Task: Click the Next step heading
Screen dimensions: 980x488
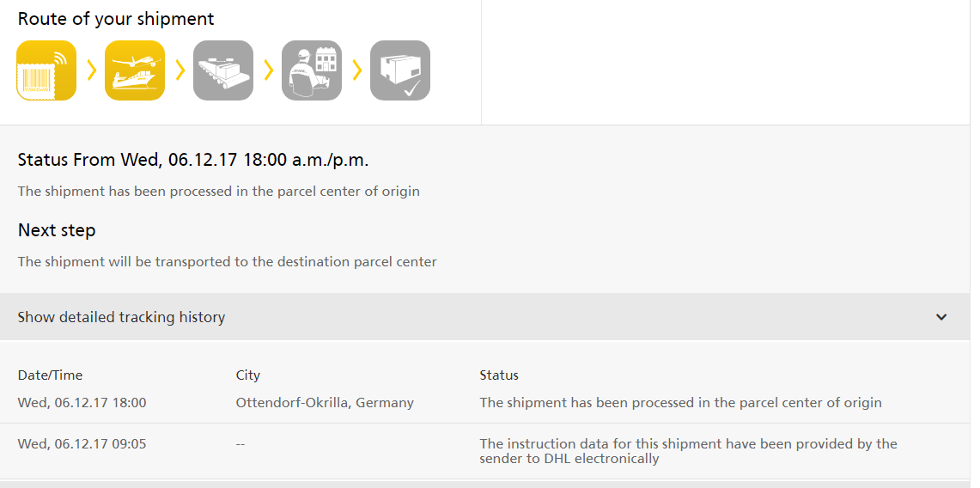Action: coord(57,230)
